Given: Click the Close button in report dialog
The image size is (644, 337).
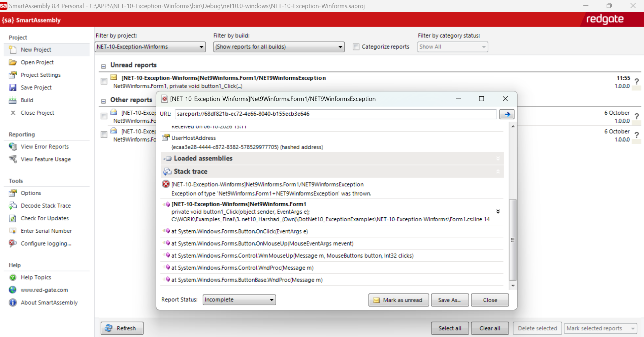Looking at the screenshot, I should [490, 300].
